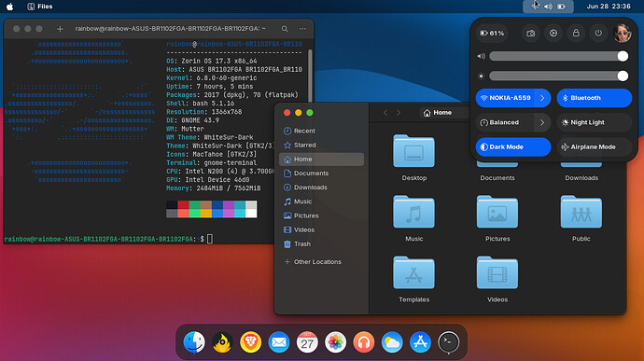Go back in Files window
644x361 pixels.
385,113
